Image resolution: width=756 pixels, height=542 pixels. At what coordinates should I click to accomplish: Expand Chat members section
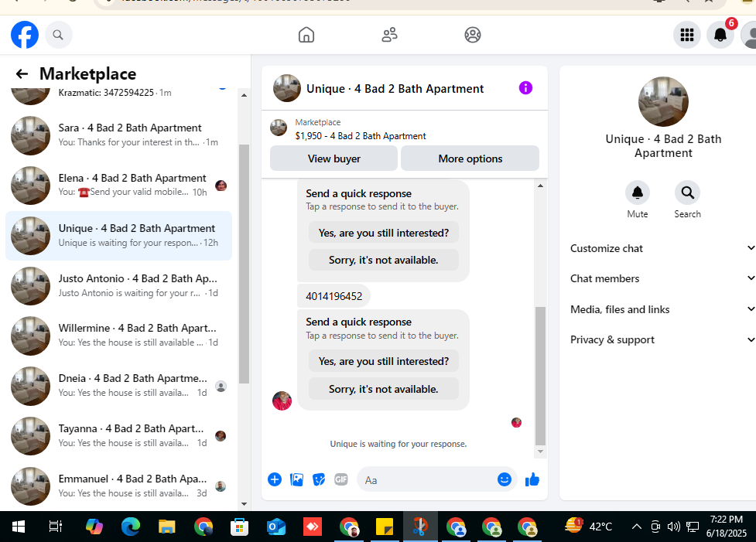coord(662,278)
